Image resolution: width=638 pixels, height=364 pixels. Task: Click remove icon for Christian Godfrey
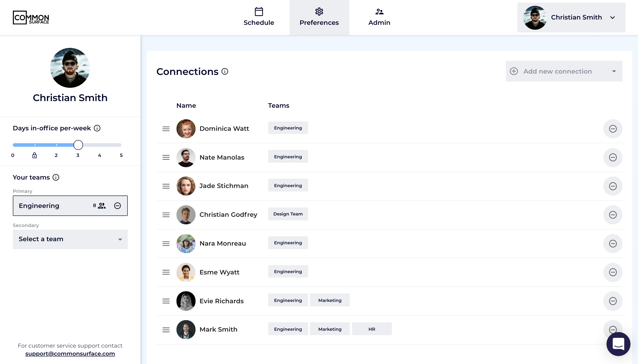coord(613,215)
